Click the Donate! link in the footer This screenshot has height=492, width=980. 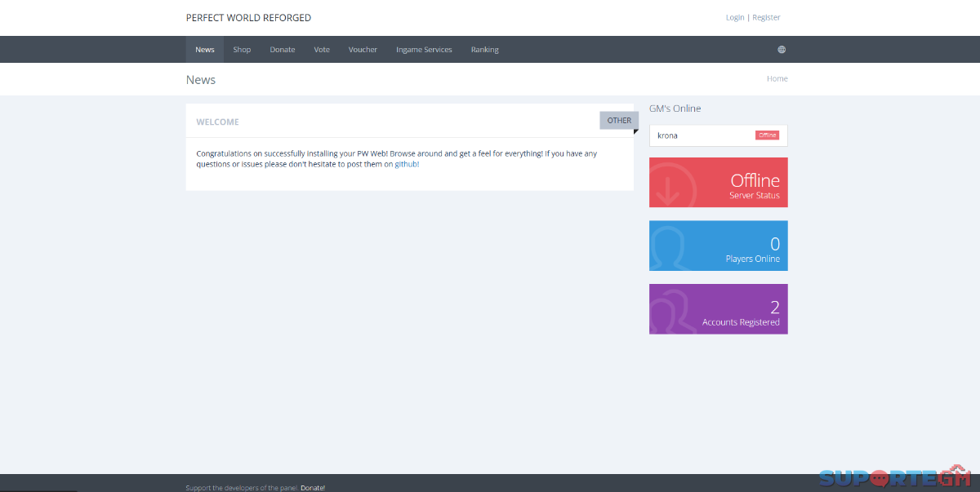point(313,488)
